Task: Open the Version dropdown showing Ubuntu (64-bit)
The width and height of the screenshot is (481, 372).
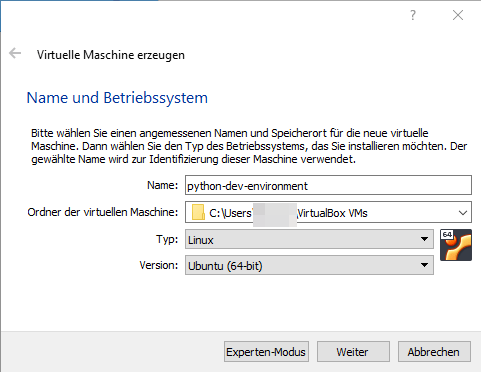Action: tap(309, 266)
